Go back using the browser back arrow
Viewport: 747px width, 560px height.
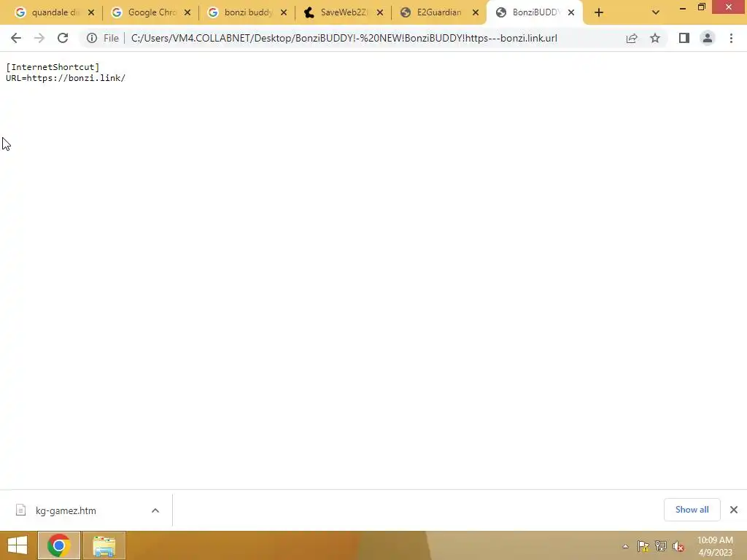click(16, 38)
